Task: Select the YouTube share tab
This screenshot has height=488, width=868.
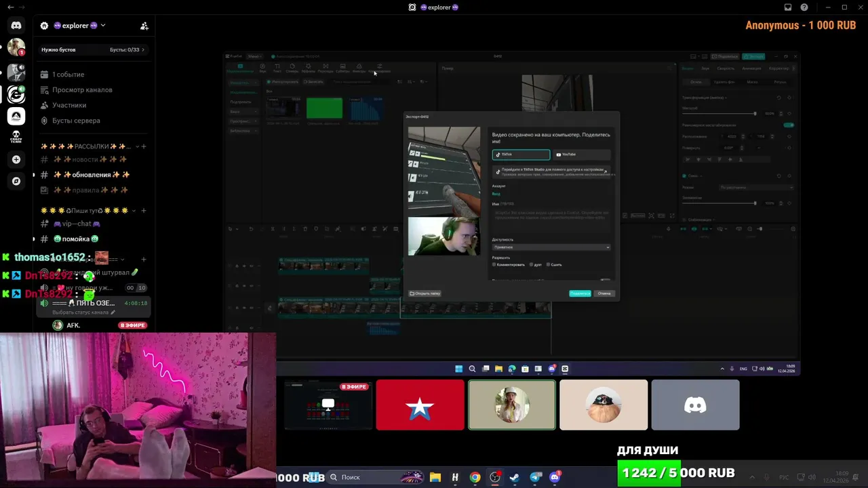Action: click(x=581, y=155)
